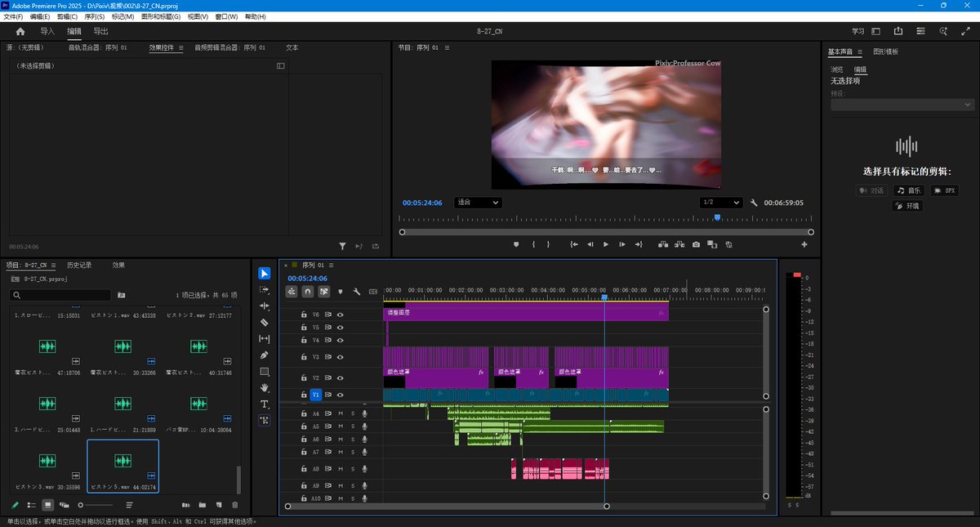The image size is (980, 527).
Task: Open the 文件(F) menu
Action: (x=14, y=16)
